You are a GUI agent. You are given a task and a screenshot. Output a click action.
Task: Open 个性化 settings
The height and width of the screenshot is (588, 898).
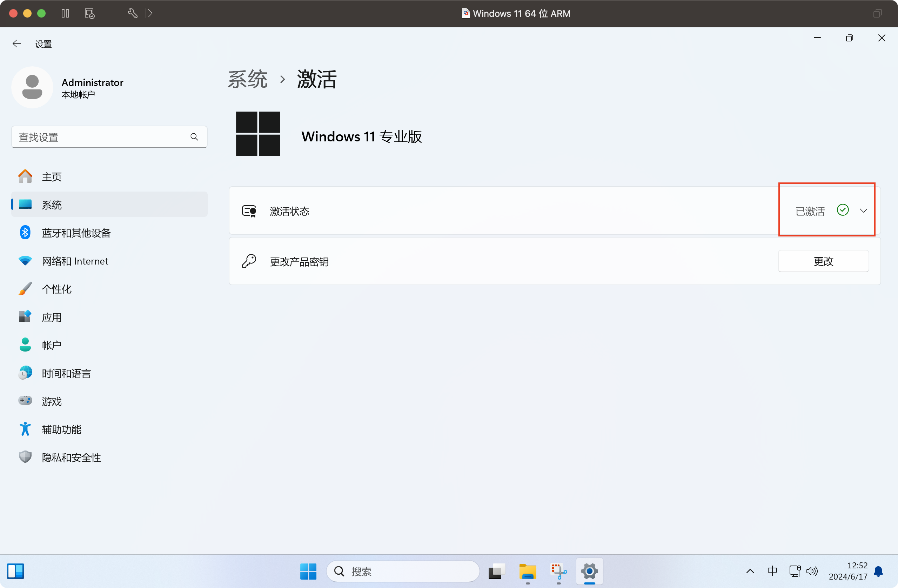point(109,289)
